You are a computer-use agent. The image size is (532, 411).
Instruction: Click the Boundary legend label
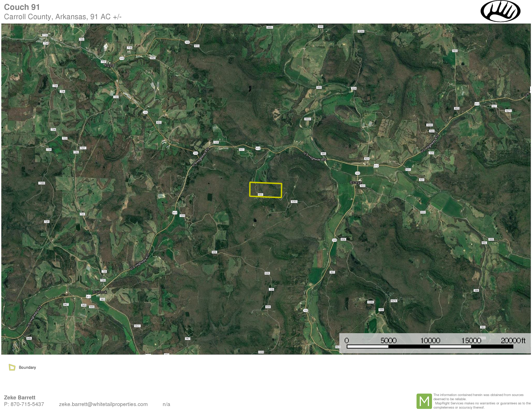[x=27, y=367]
